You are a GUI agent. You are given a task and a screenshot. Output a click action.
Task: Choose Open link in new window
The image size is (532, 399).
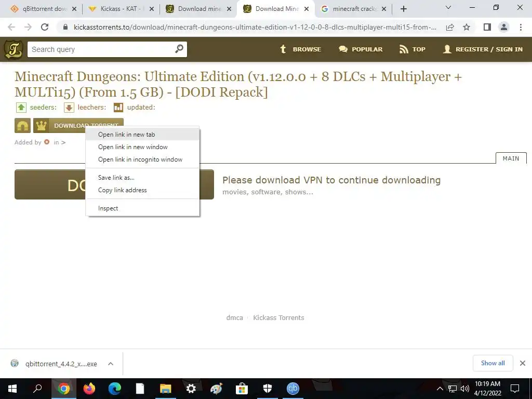pos(142,147)
